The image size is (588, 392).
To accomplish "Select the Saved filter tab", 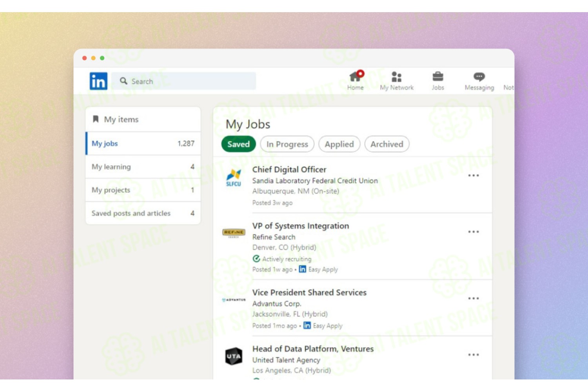I will [238, 144].
